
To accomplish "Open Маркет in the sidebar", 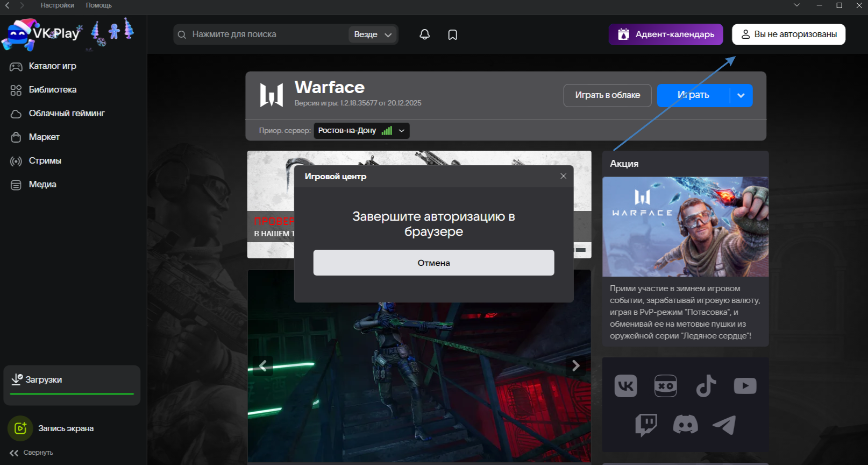I will click(x=35, y=137).
